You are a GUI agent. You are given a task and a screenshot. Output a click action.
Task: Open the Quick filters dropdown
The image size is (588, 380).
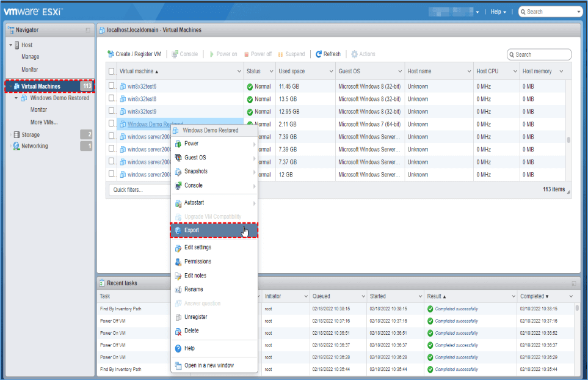click(x=139, y=190)
